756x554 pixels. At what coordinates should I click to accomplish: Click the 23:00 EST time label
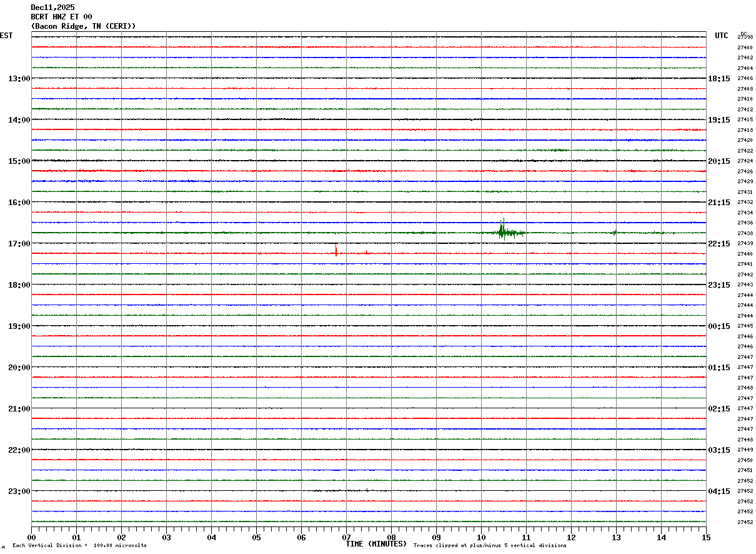(x=19, y=491)
